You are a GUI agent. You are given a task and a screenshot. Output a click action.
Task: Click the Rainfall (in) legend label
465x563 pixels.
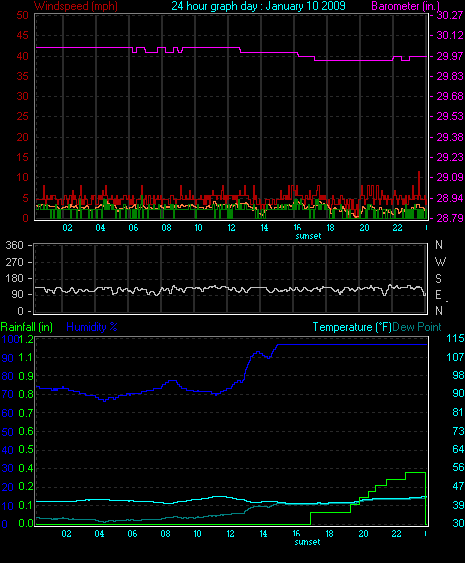pos(27,327)
